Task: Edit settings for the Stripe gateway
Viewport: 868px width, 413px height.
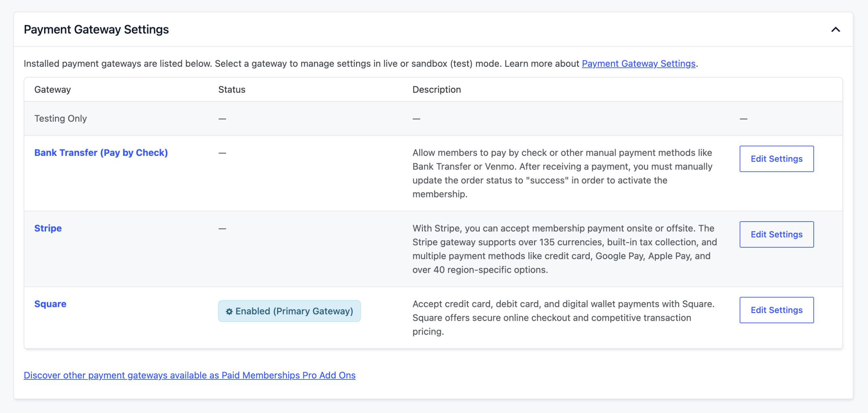Action: pyautogui.click(x=776, y=234)
